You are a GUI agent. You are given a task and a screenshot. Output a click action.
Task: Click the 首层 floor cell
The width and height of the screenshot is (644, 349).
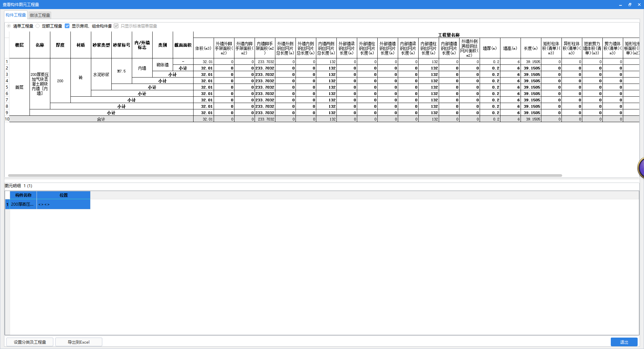pos(19,87)
